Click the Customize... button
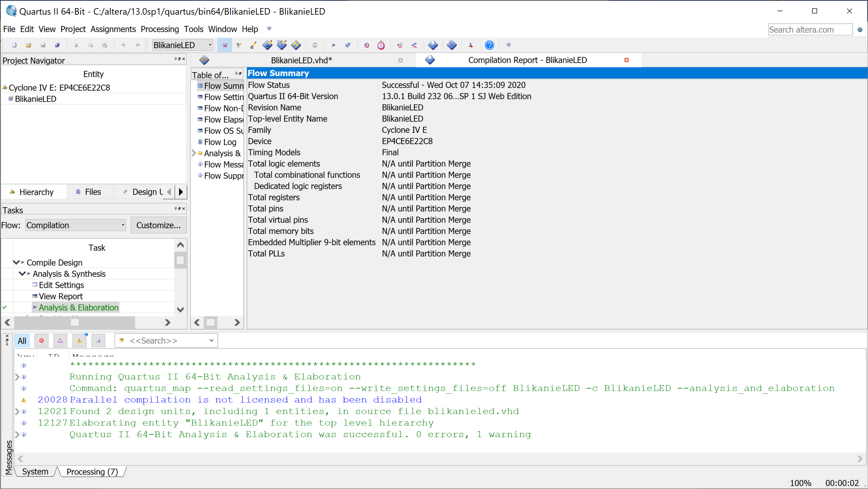Viewport: 868px width, 489px height. pyautogui.click(x=158, y=225)
